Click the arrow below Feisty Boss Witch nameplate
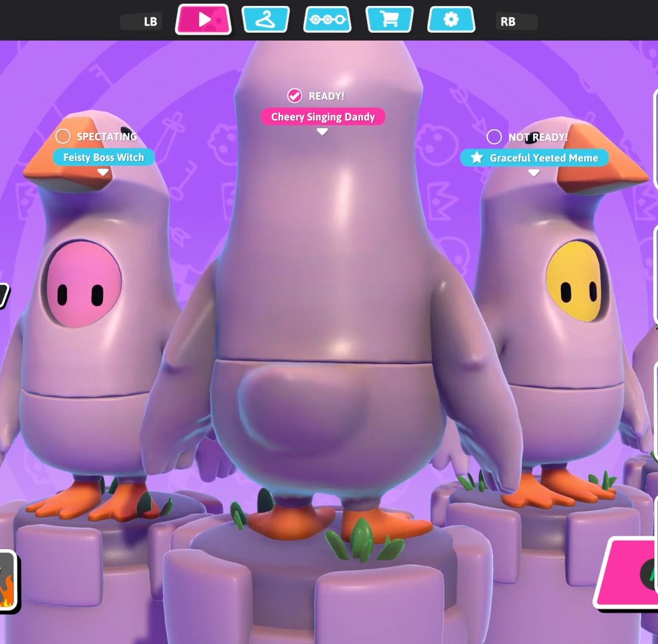This screenshot has width=658, height=644. pyautogui.click(x=103, y=172)
